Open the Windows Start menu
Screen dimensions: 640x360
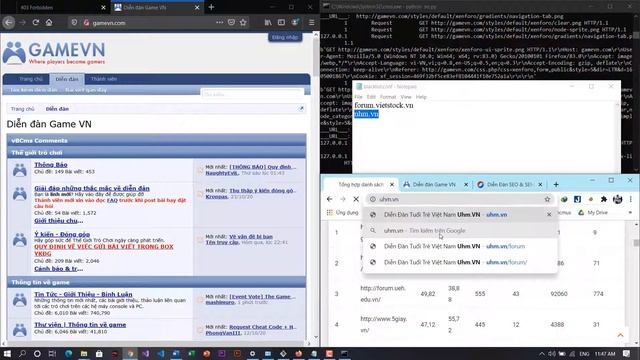click(x=7, y=353)
